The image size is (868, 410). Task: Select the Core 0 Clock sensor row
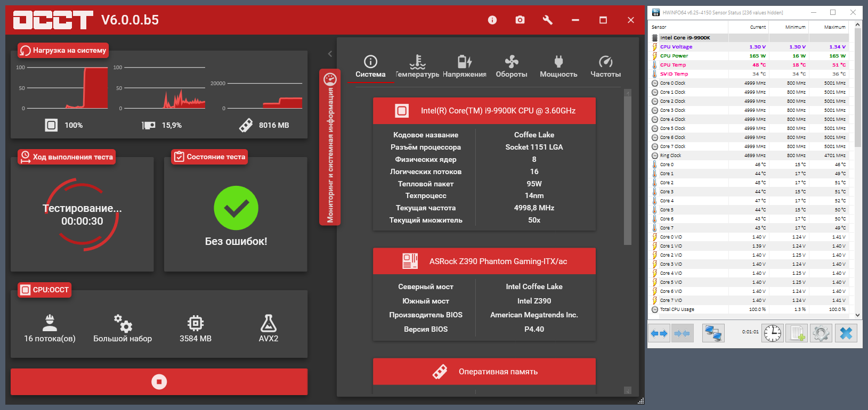pyautogui.click(x=749, y=83)
